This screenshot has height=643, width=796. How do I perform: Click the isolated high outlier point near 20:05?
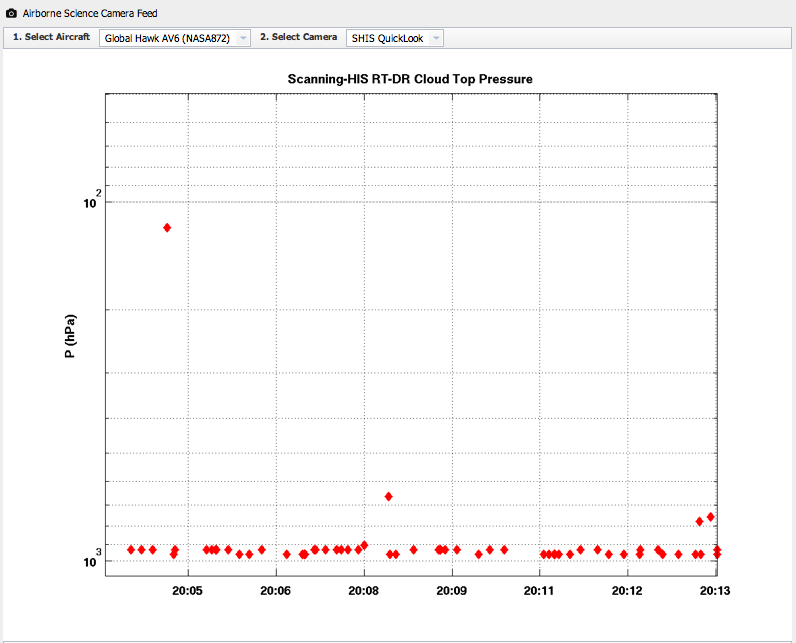tap(167, 228)
